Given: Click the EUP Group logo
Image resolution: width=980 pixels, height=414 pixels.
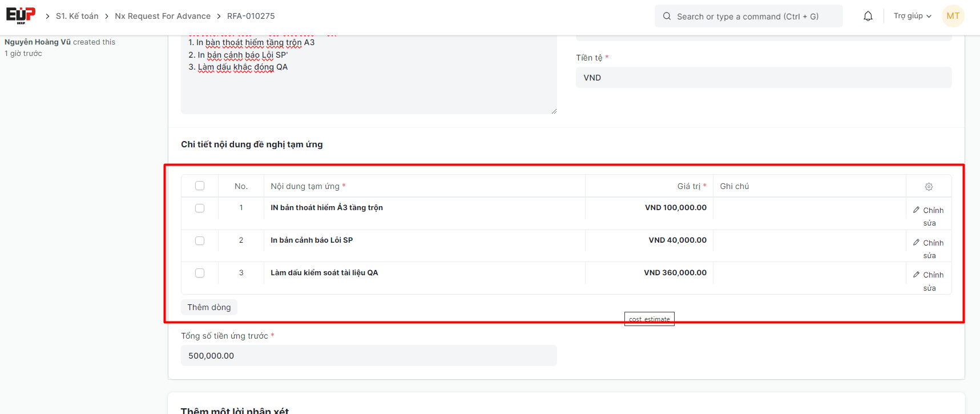Looking at the screenshot, I should click(x=21, y=15).
